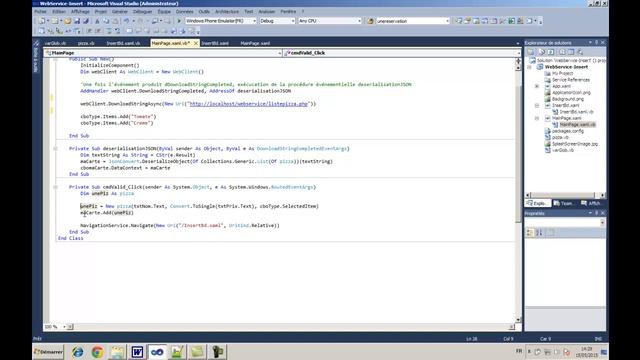Select varGlob.vb in Solution Explorer
This screenshot has height=360, width=640.
click(562, 150)
